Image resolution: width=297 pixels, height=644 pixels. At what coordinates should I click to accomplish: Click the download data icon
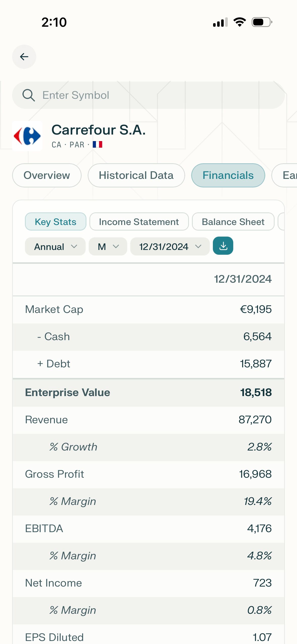[x=223, y=246]
